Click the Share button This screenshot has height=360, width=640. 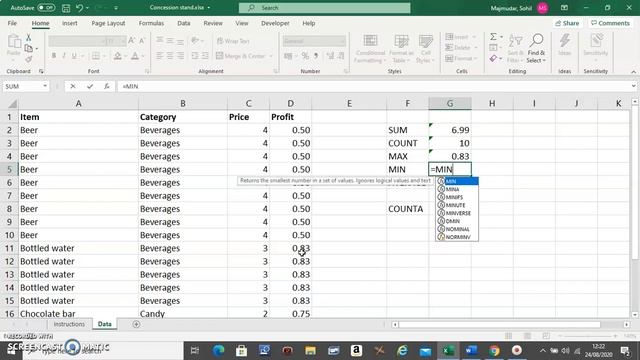[567, 23]
